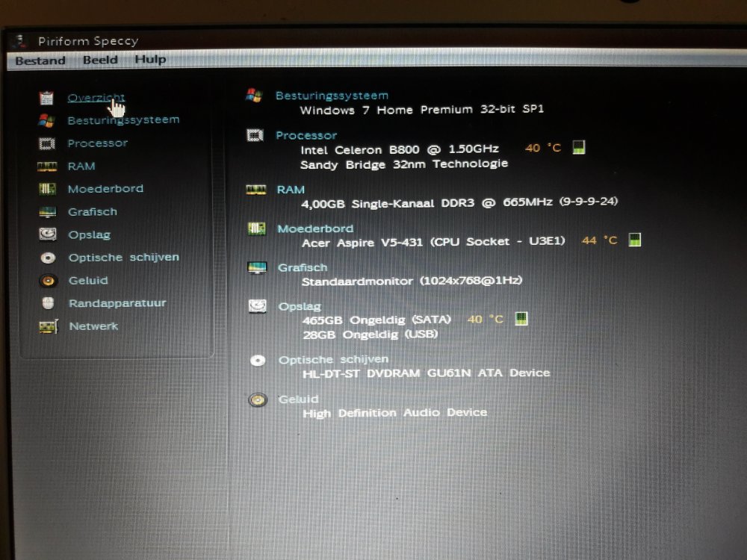The image size is (747, 560).
Task: Click the Geluid heading in the summary
Action: pos(298,399)
